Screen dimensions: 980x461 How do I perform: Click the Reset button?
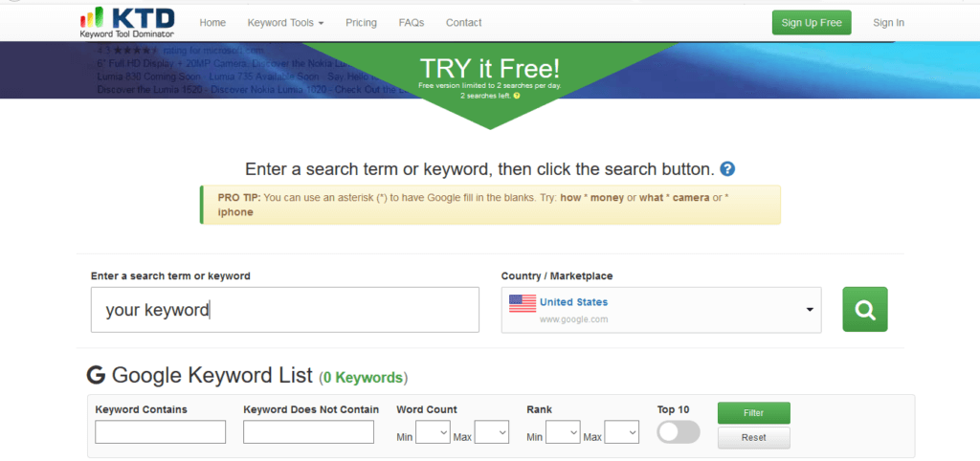coord(754,438)
